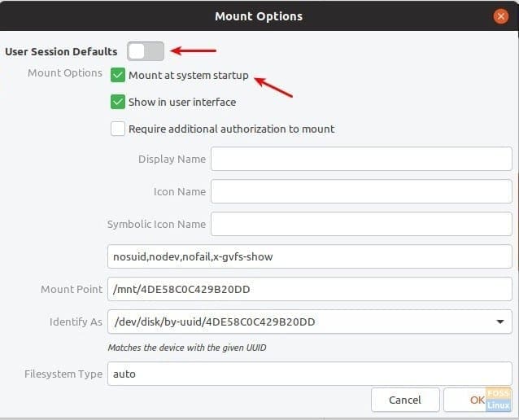Close the Mount Options dialog

click(x=501, y=16)
